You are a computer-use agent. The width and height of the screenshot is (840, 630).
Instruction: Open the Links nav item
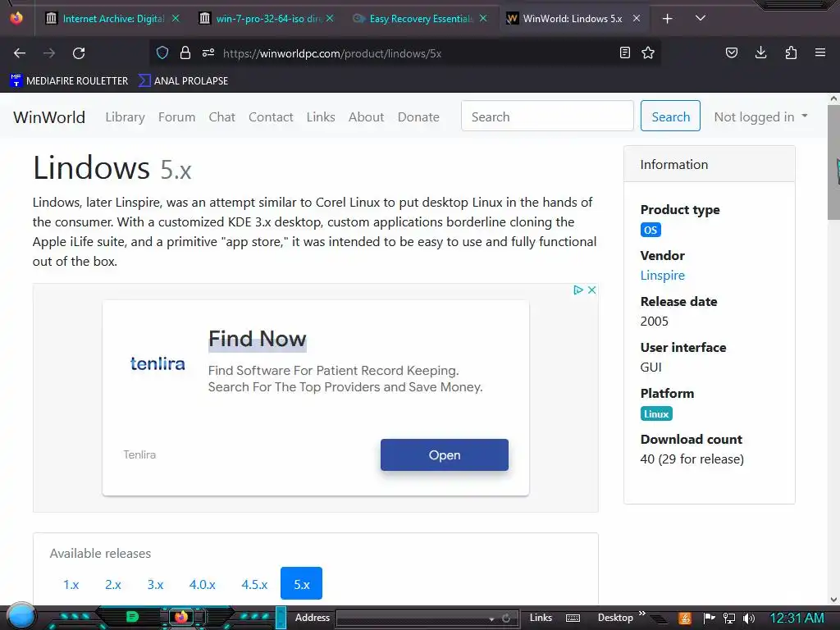click(321, 116)
